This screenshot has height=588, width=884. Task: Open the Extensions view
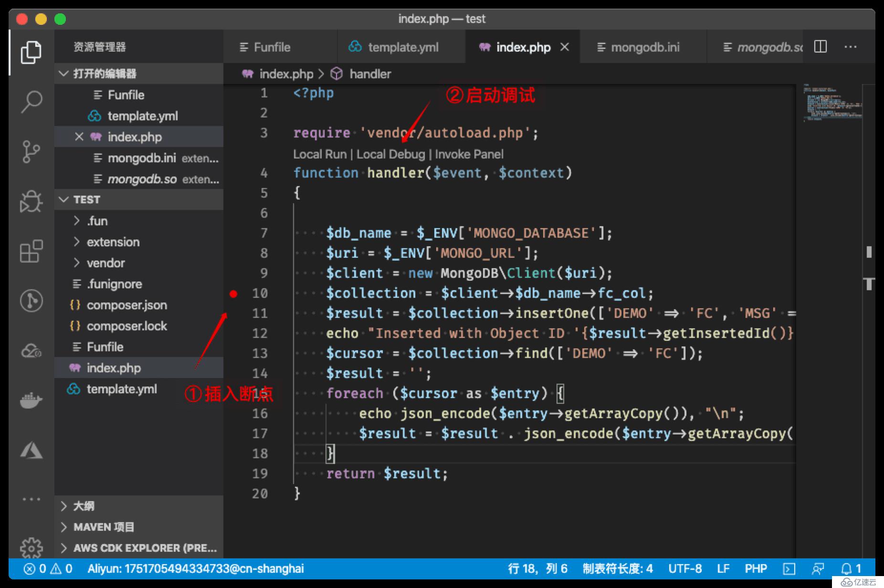[31, 251]
